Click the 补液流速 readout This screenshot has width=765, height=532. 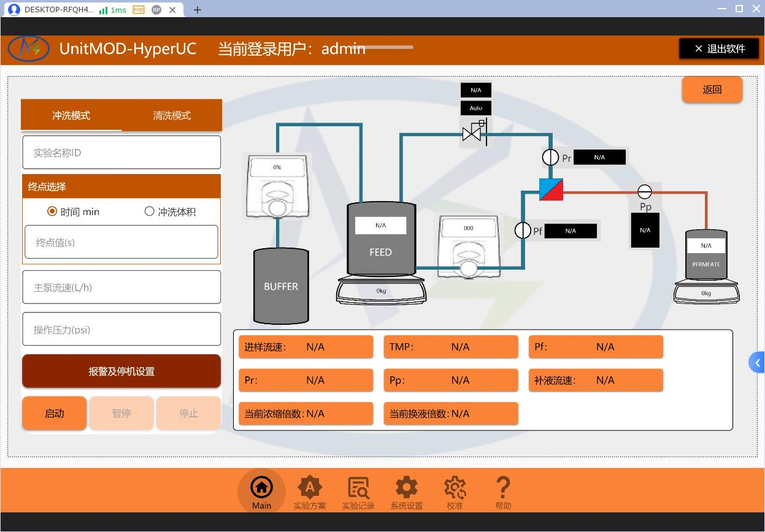[596, 380]
